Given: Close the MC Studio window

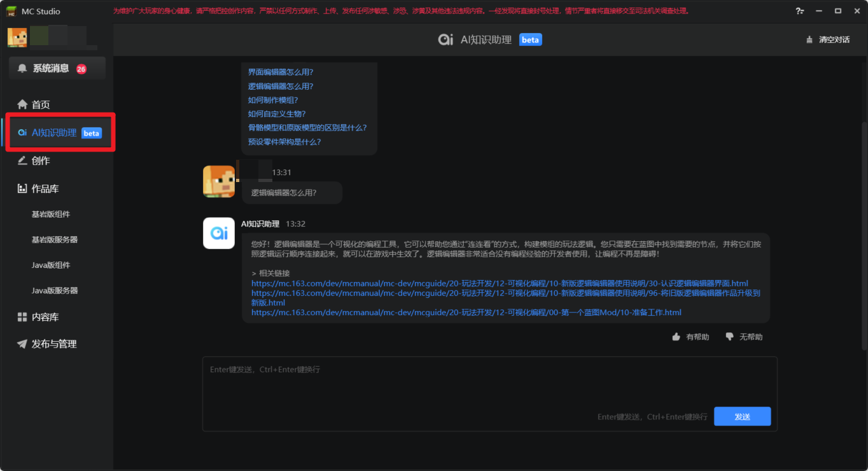Looking at the screenshot, I should coord(856,11).
